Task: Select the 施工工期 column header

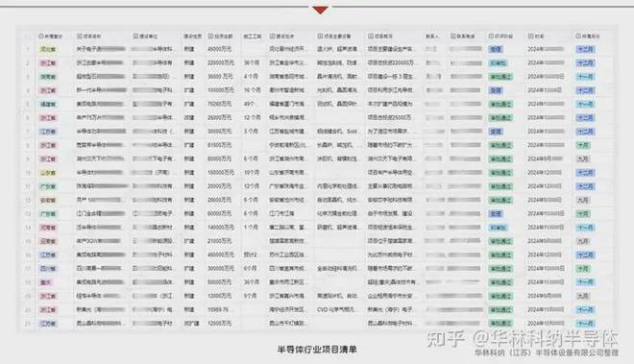Action: click(x=252, y=36)
